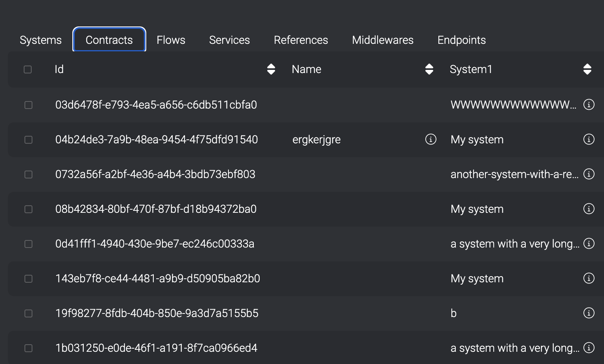Click the WWWWWWWWWWWW… system cell
This screenshot has width=604, height=364.
point(513,105)
